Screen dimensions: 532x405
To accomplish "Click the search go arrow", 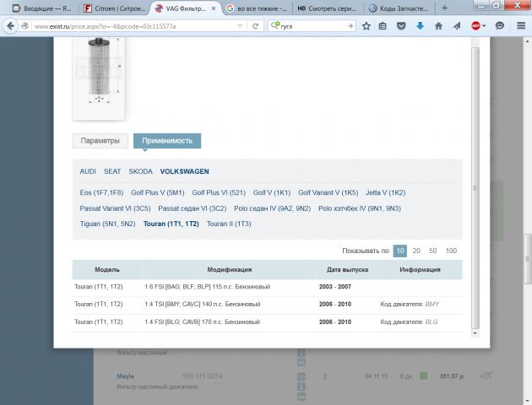I will [x=350, y=26].
